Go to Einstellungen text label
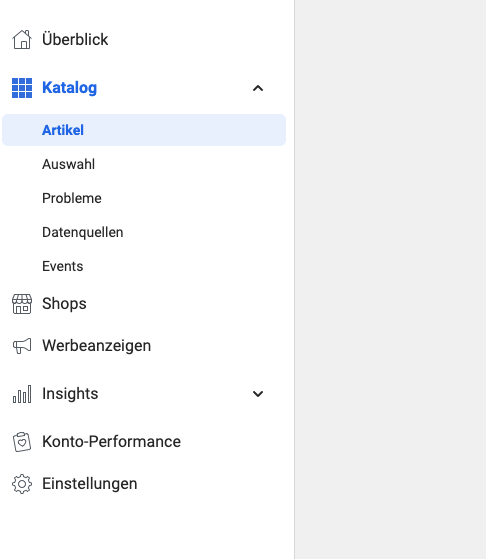The height and width of the screenshot is (559, 486). point(89,484)
